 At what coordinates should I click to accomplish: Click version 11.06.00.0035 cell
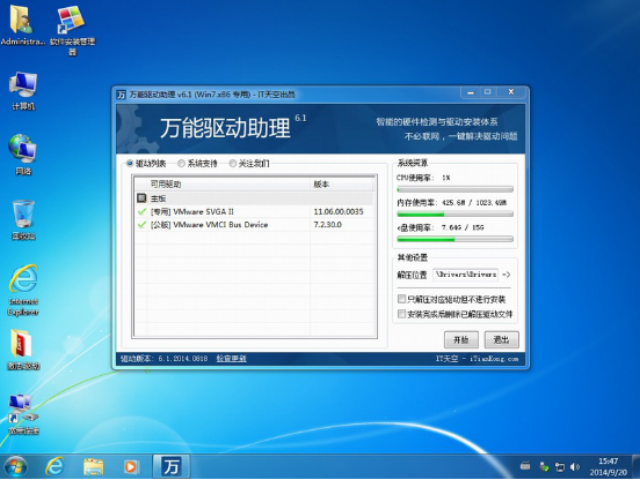point(338,211)
